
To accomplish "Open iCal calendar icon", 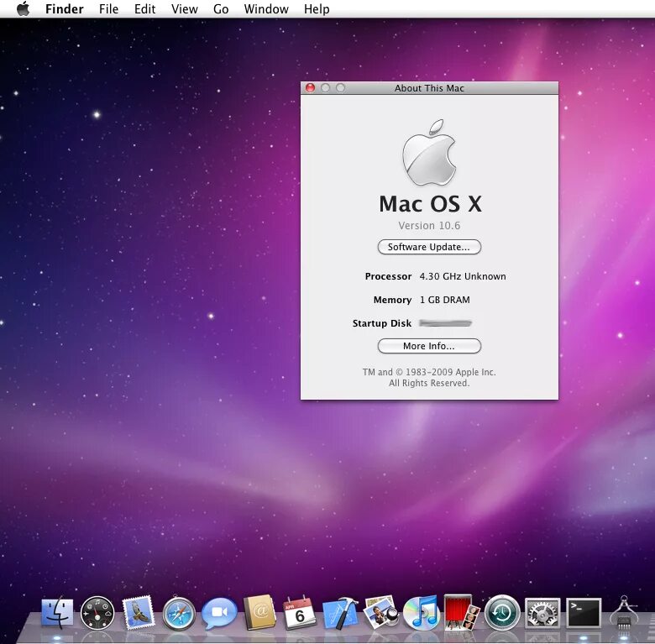I will click(x=300, y=613).
